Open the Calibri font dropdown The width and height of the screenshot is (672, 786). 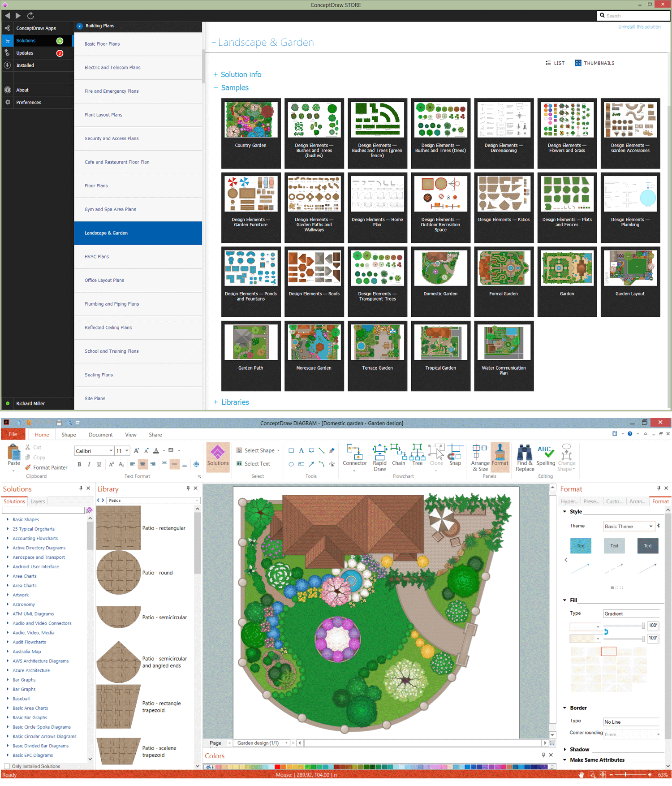click(x=111, y=451)
